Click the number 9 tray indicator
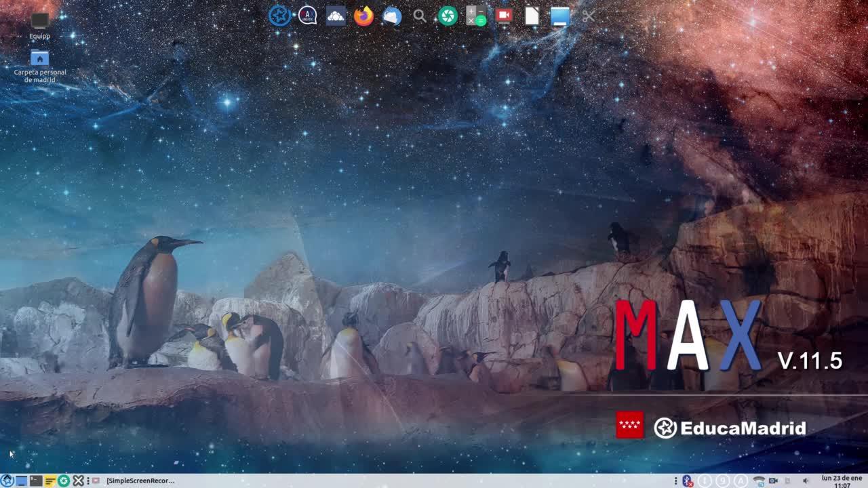Viewport: 868px width, 488px height. (723, 481)
